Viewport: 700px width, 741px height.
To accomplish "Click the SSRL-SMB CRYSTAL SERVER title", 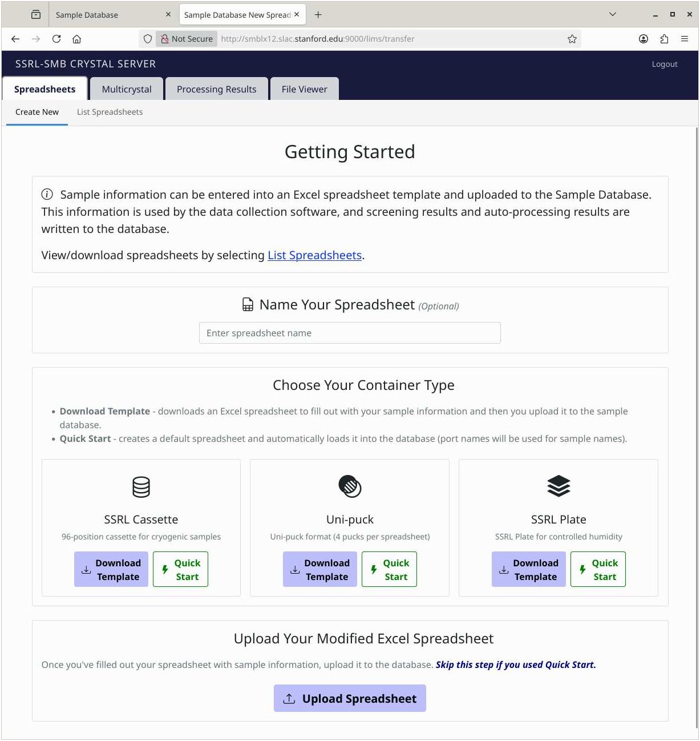I will pyautogui.click(x=86, y=64).
